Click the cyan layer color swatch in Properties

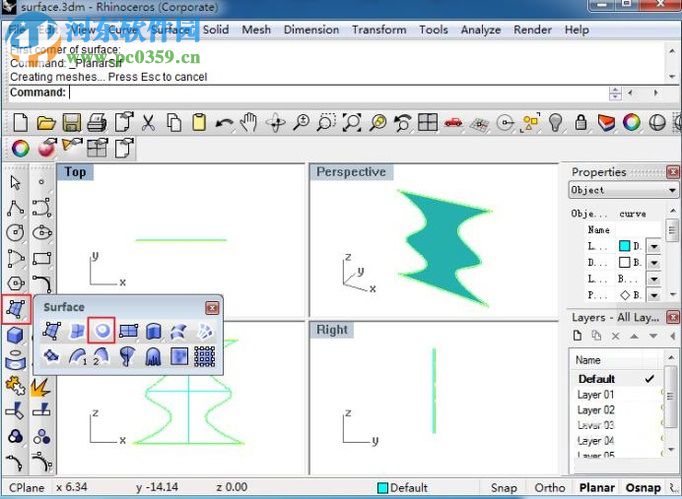click(x=624, y=246)
